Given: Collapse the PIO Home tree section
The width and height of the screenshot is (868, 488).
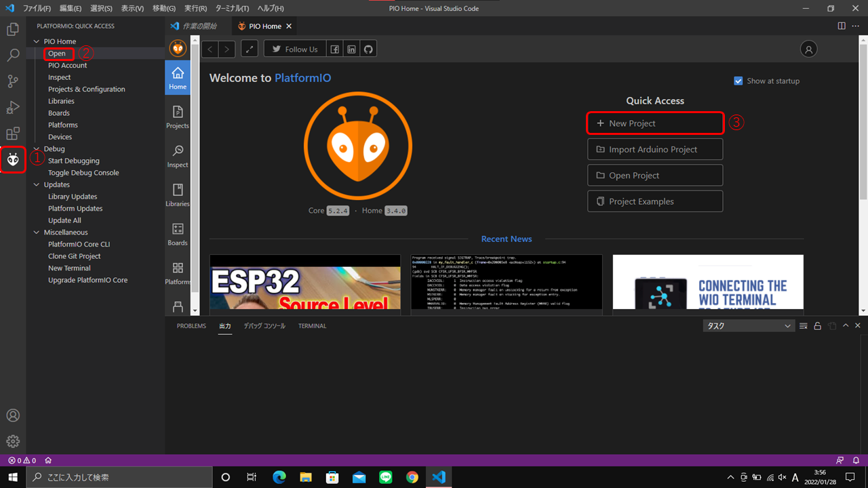Looking at the screenshot, I should (x=37, y=41).
